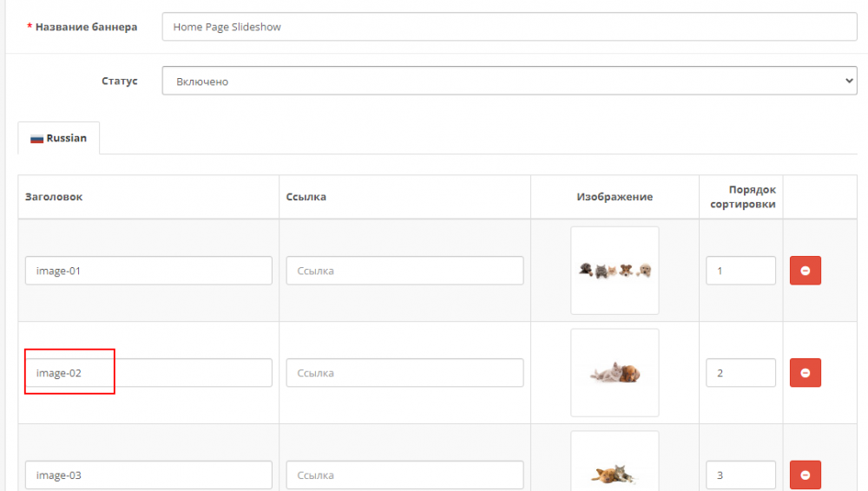Image resolution: width=868 pixels, height=491 pixels.
Task: Click the sort order field showing 1
Action: click(740, 271)
